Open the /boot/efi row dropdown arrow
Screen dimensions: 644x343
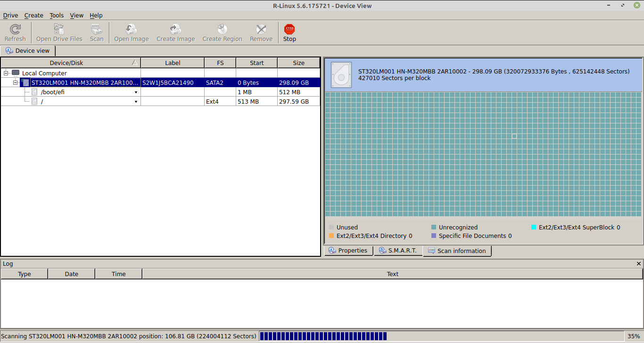click(x=136, y=92)
